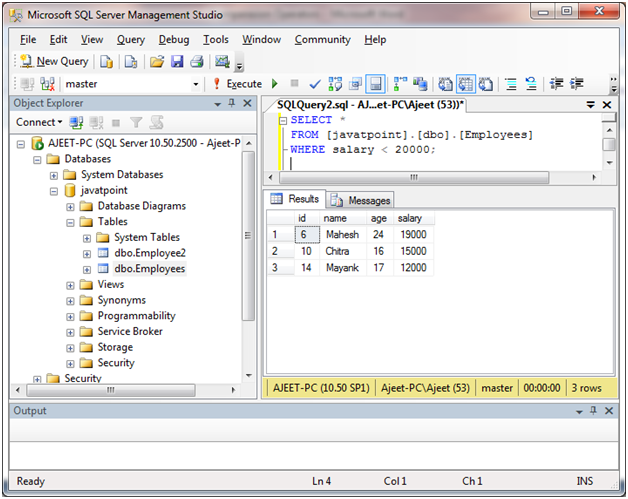
Task: Click the green Debug play arrow
Action: coord(274,84)
